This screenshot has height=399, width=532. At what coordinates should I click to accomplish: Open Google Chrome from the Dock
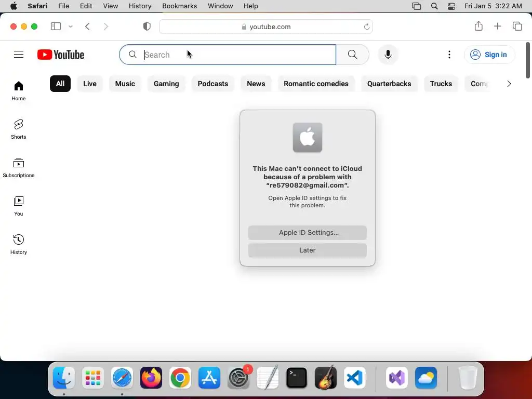tap(180, 378)
